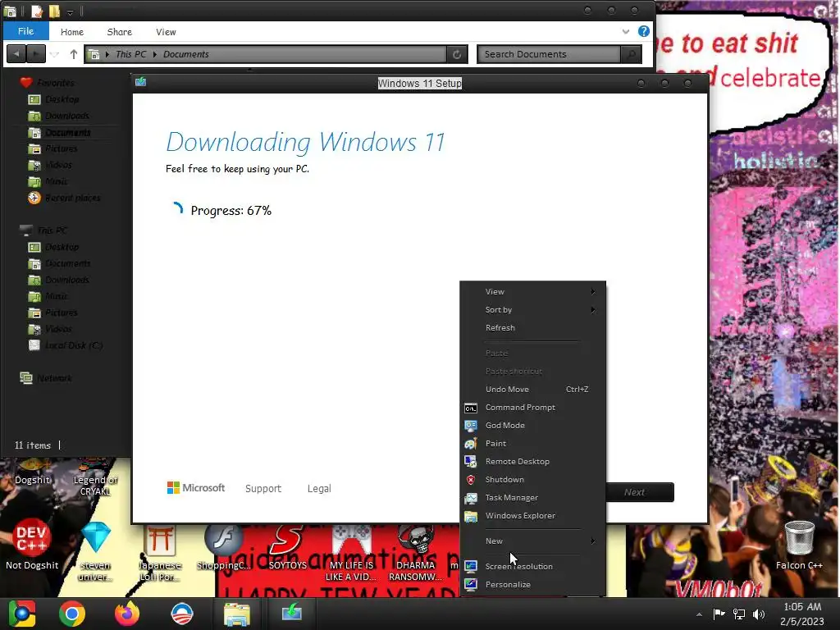The image size is (840, 630).
Task: Refresh the Explorer address bar
Action: pyautogui.click(x=457, y=54)
